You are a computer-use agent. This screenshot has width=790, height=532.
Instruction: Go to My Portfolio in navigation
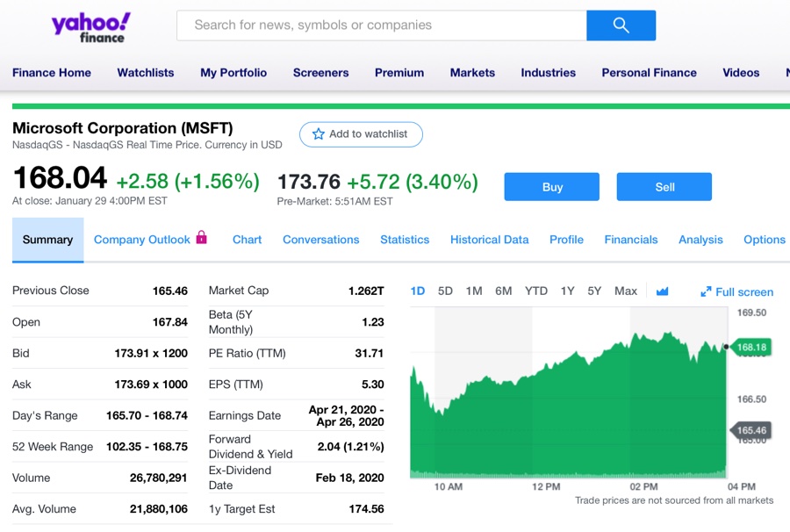tap(233, 73)
